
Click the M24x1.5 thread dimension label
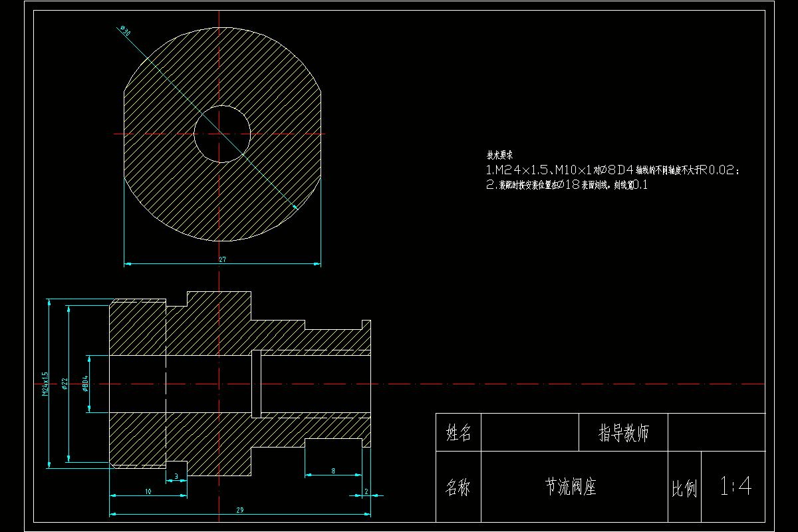[45, 384]
